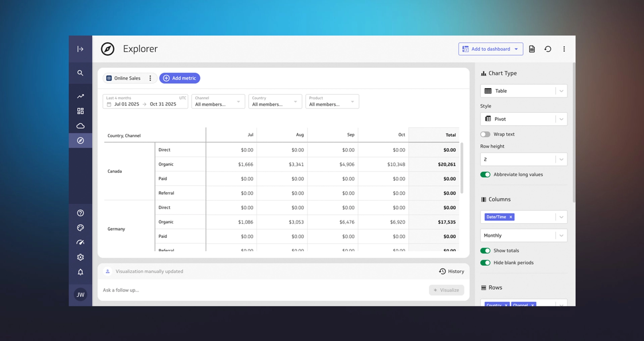Image resolution: width=644 pixels, height=341 pixels.
Task: Click the reset/refresh icon in the top toolbar
Action: pos(548,49)
